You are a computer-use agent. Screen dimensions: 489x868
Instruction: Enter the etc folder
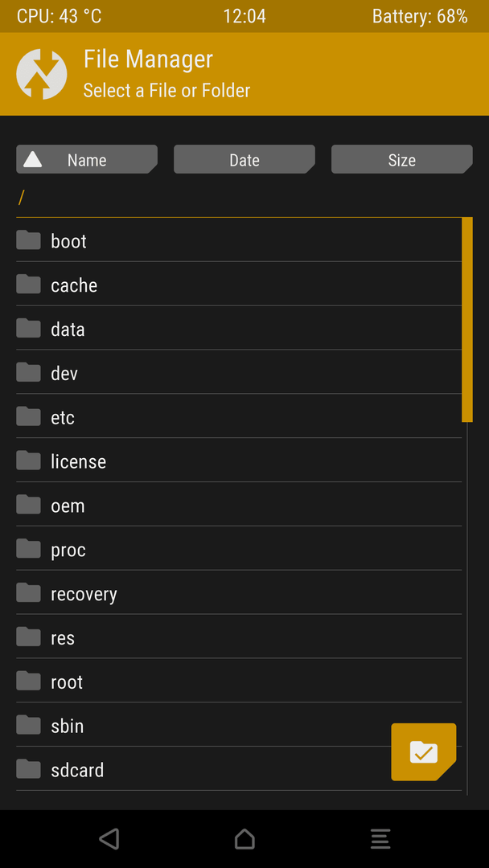coord(63,418)
